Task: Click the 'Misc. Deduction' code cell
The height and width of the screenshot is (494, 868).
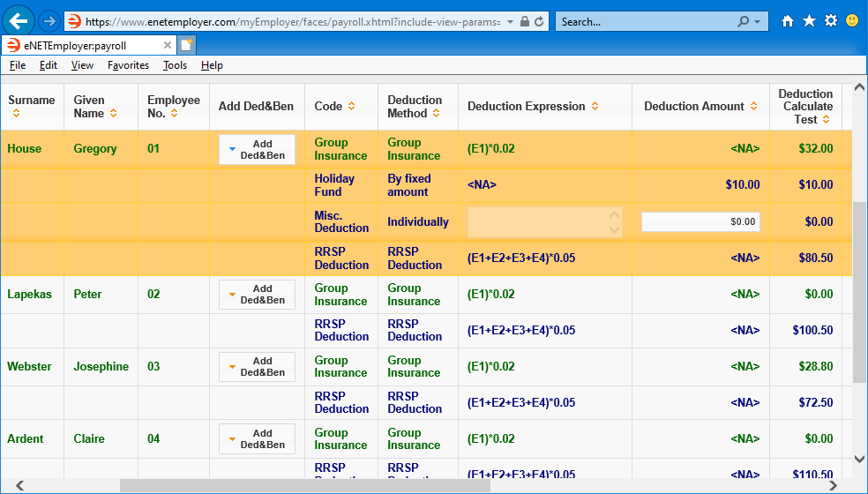Action: click(x=341, y=221)
